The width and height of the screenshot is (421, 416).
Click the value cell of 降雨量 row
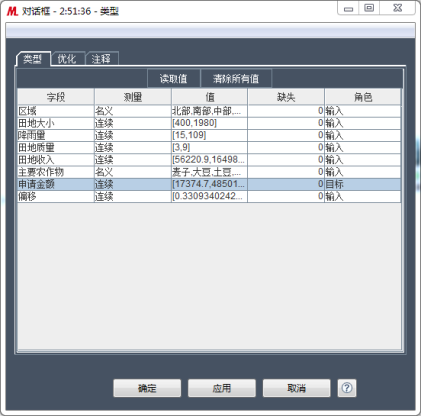point(209,135)
